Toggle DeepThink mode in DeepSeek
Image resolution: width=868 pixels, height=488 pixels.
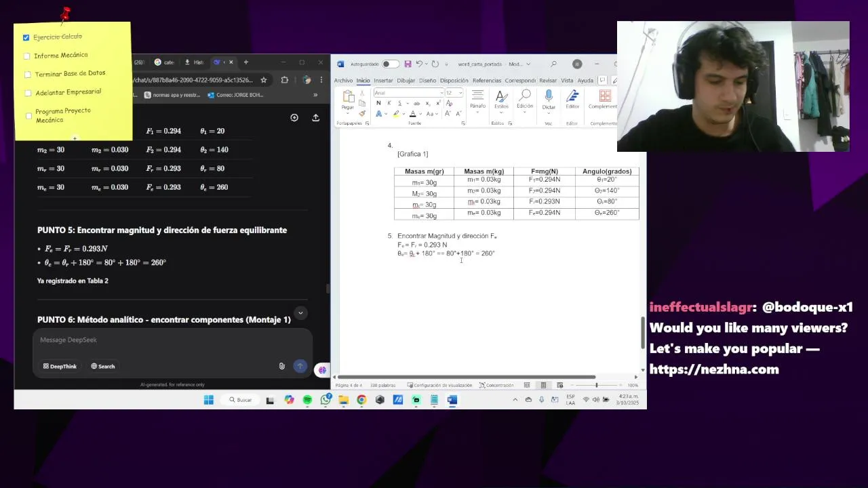coord(60,366)
